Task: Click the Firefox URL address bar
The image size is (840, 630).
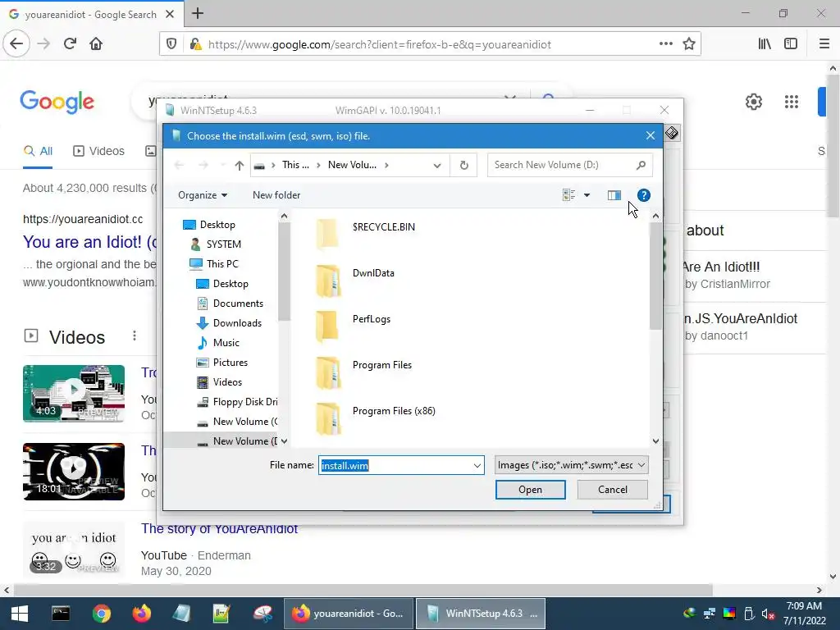Action: click(x=430, y=44)
